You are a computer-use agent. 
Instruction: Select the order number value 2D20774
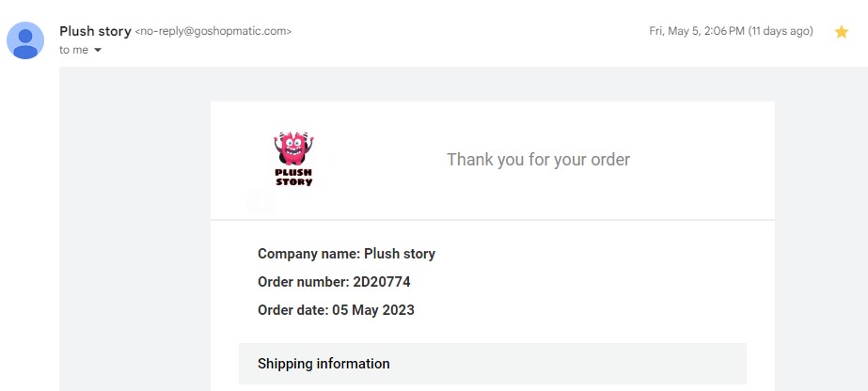click(382, 282)
